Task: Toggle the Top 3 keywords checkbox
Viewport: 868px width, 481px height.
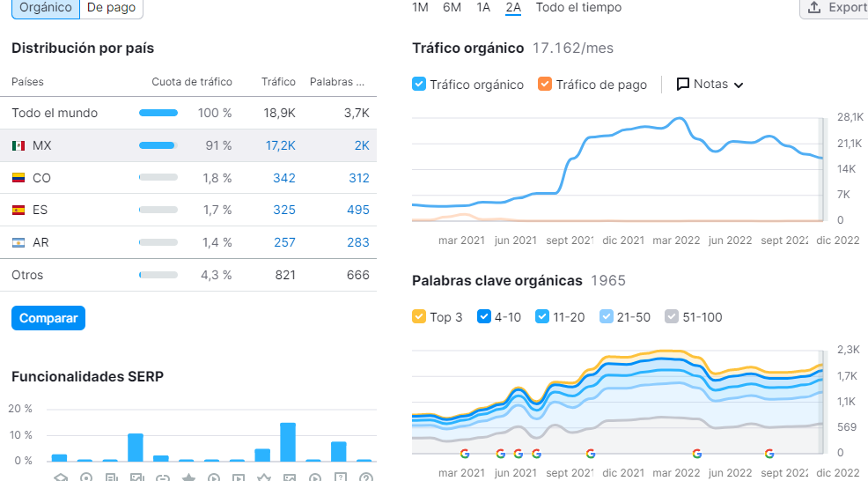Action: click(x=419, y=317)
